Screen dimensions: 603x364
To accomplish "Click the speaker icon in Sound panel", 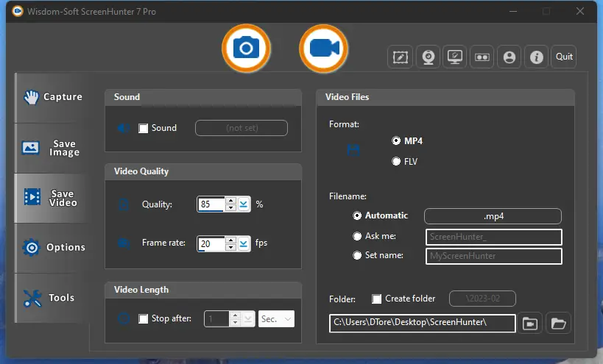I will pos(124,128).
